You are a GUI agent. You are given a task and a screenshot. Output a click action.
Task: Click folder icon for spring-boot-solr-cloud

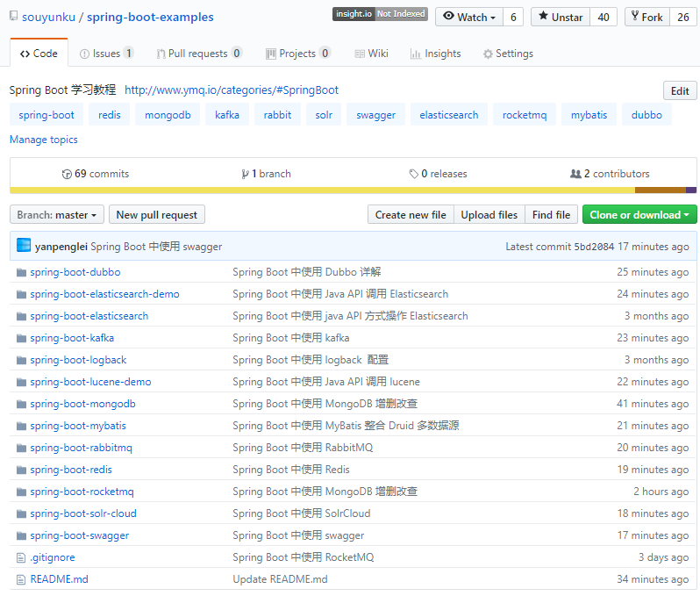(21, 513)
